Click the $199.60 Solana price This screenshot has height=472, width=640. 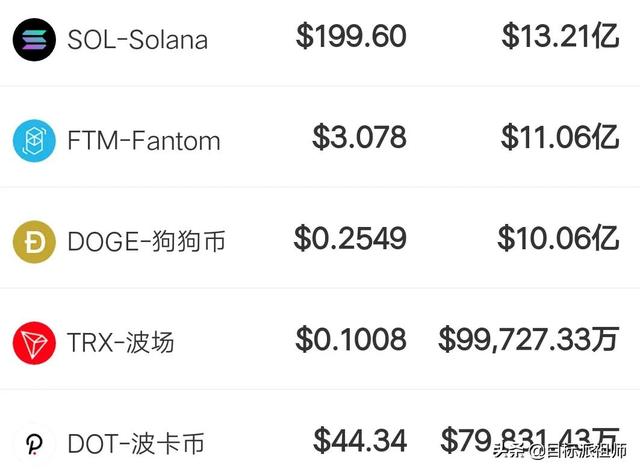351,37
